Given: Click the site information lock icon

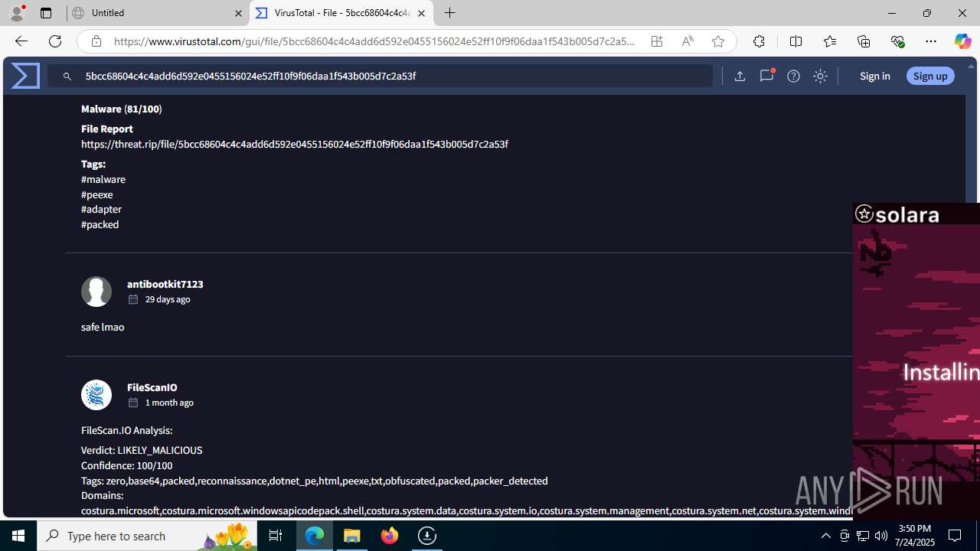Looking at the screenshot, I should coord(96,41).
